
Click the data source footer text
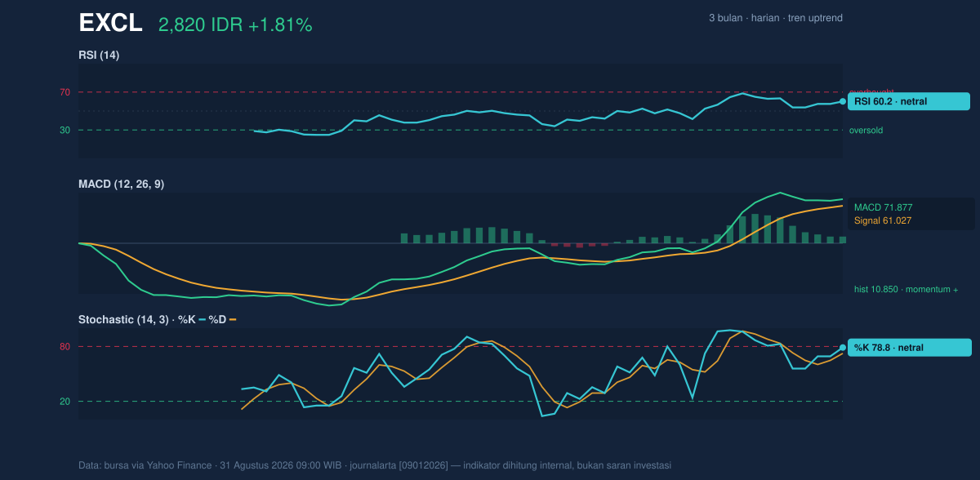pos(375,465)
